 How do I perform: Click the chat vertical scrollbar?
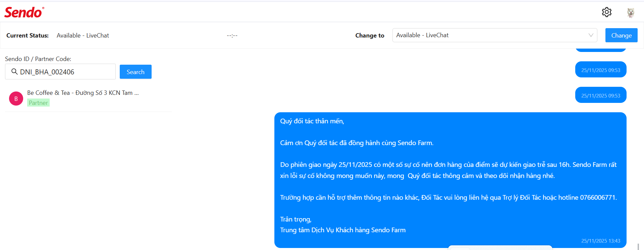pos(638,246)
